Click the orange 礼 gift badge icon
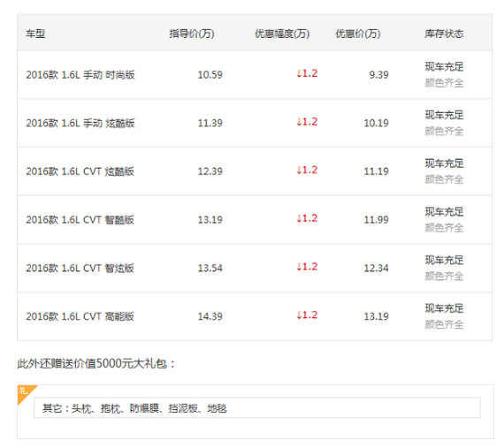Image resolution: width=504 pixels, height=448 pixels. 25,392
